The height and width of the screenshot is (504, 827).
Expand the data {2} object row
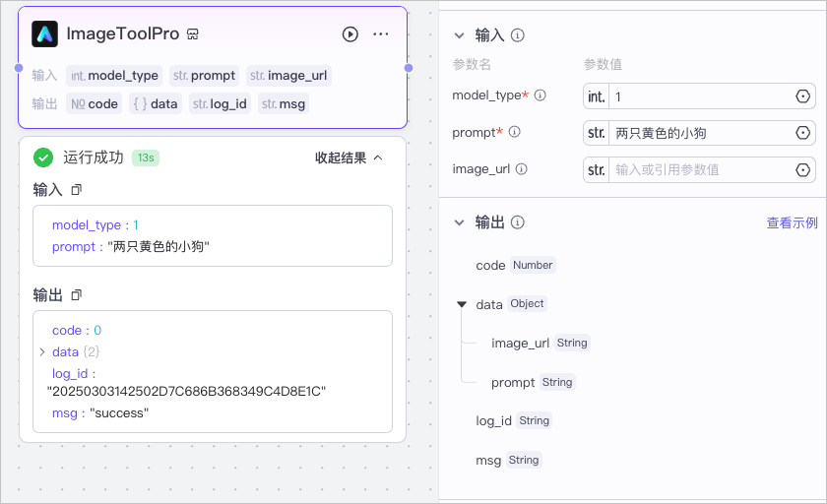tap(42, 351)
